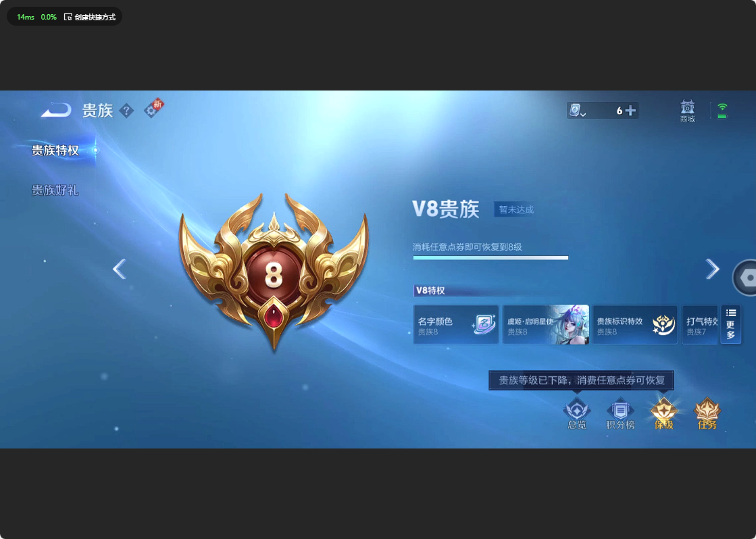Click the floating hexagon side button
The height and width of the screenshot is (539, 756).
coord(745,277)
